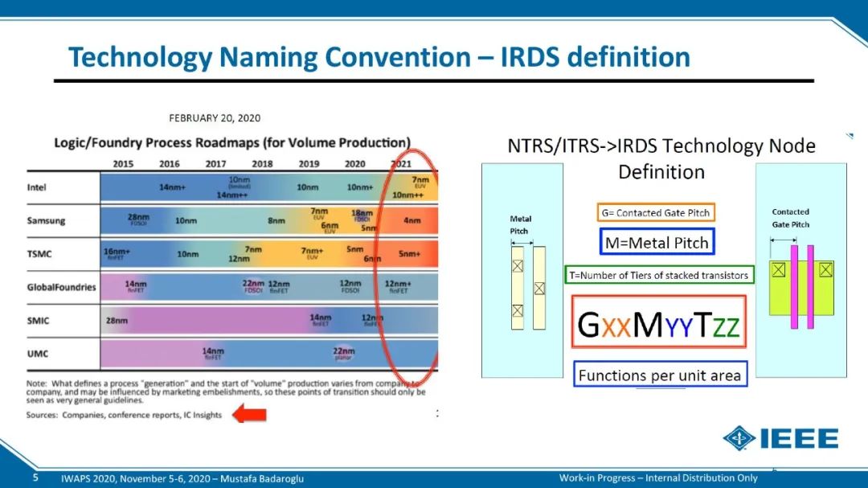Click the blue 'M=Metal Pitch' box
This screenshot has height=488, width=868.
(657, 242)
